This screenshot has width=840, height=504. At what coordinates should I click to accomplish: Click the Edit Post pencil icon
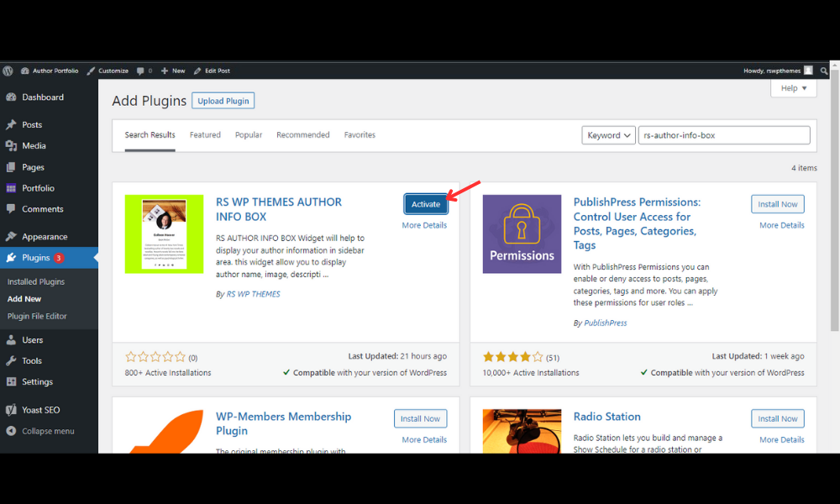(197, 71)
